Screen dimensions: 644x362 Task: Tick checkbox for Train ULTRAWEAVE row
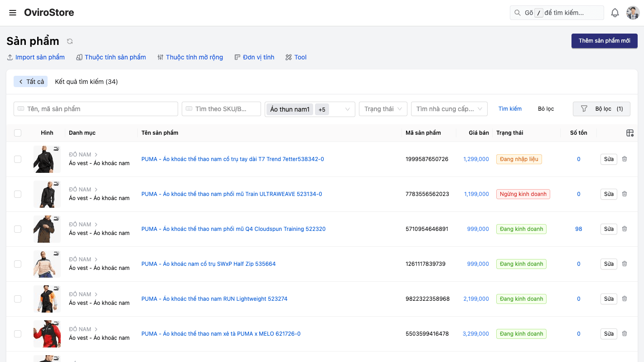(x=18, y=194)
